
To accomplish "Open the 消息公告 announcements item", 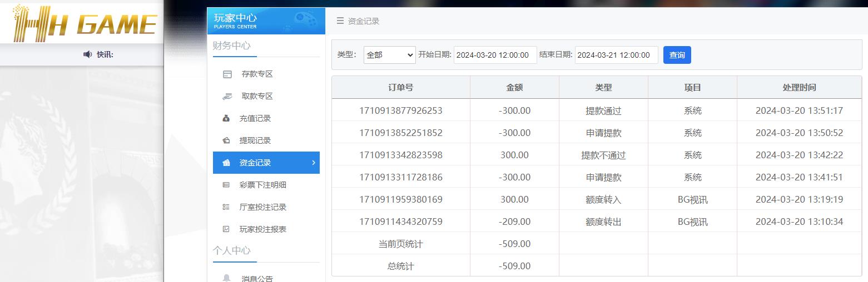I will click(257, 278).
